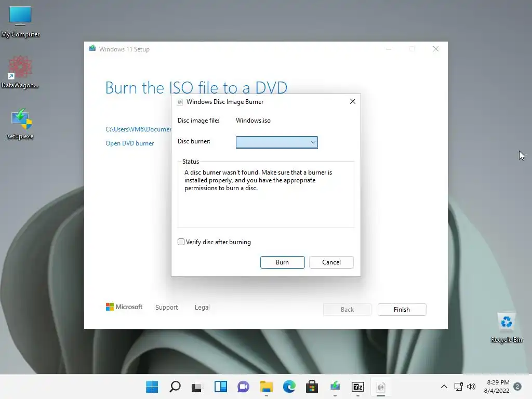Click the status message about disc burner
The width and height of the screenshot is (532, 399).
pyautogui.click(x=258, y=180)
